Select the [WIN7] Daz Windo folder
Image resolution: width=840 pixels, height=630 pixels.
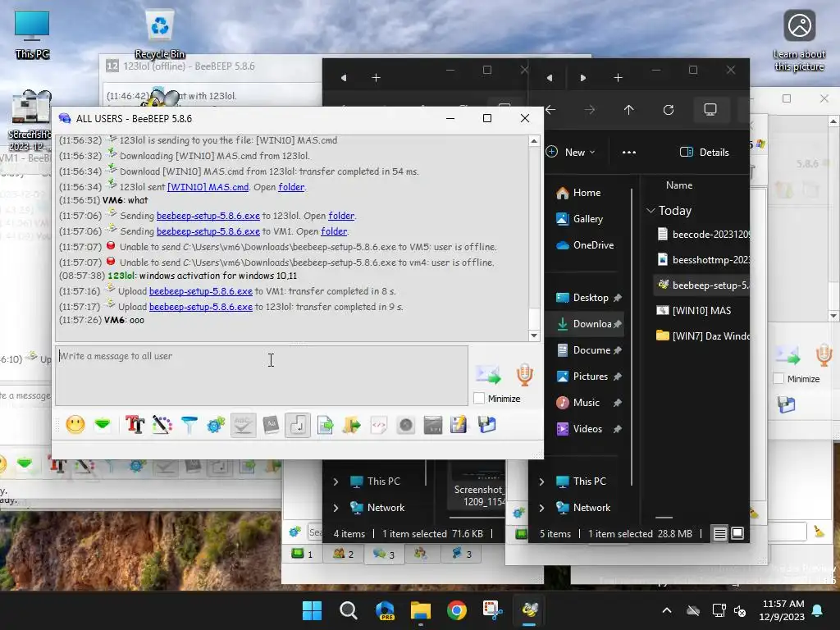coord(702,336)
